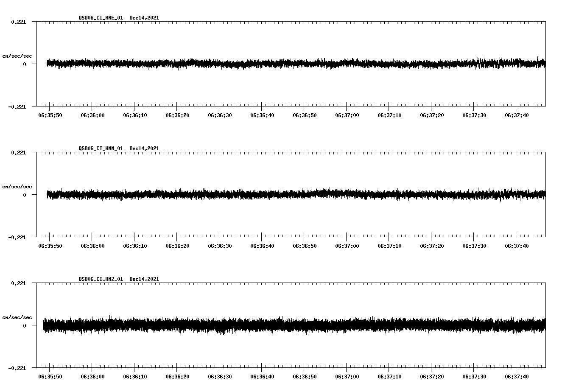Click the zero axis label on the HNZ plot
Viewport: 576px width, 392px height.
tap(25, 325)
